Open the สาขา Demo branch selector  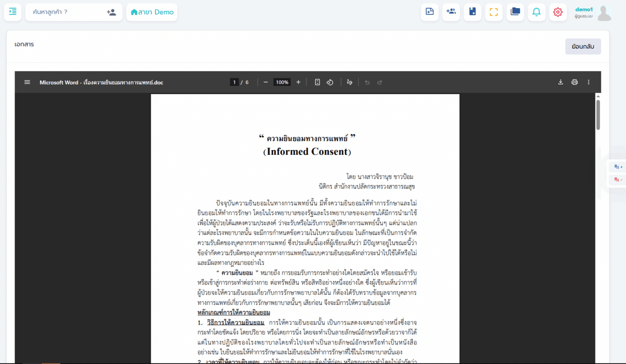tap(152, 12)
